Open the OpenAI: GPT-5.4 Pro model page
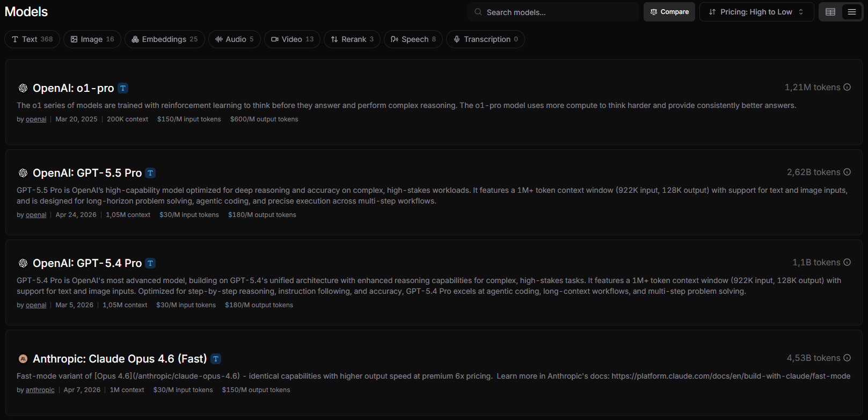The height and width of the screenshot is (420, 868). point(87,263)
